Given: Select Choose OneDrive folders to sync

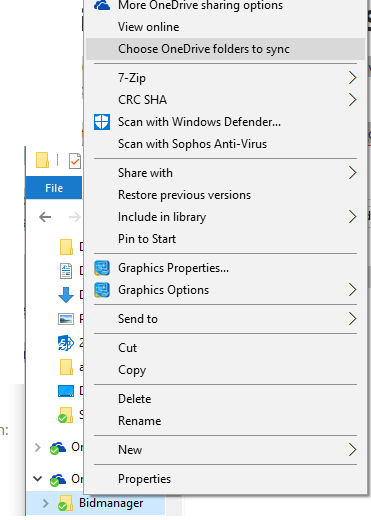Looking at the screenshot, I should coord(225,49).
